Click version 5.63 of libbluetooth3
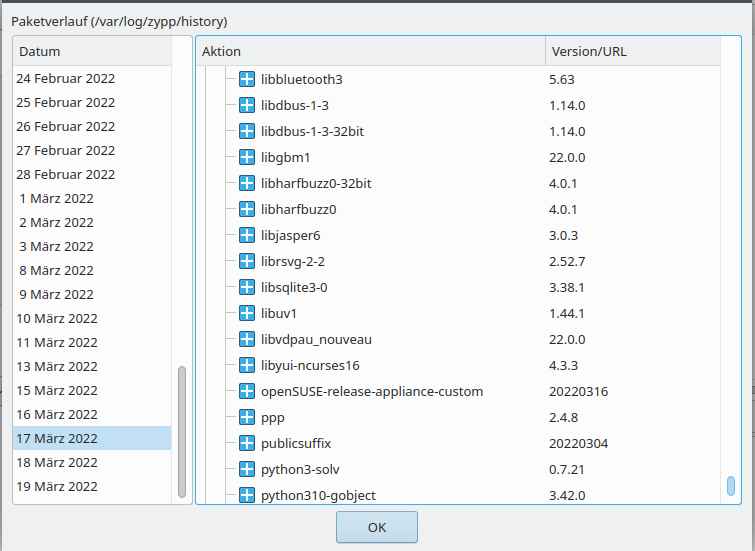Image resolution: width=755 pixels, height=551 pixels. pyautogui.click(x=562, y=79)
